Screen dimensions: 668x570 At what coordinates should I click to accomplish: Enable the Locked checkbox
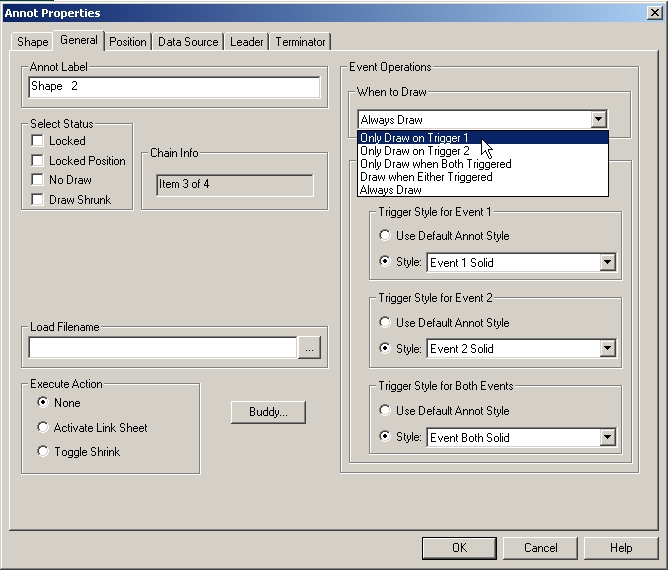tap(38, 141)
